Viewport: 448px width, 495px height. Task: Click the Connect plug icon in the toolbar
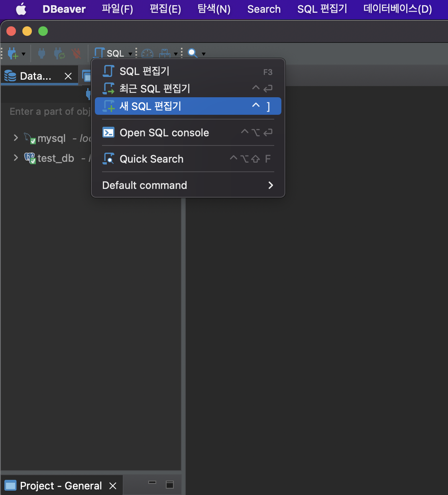point(41,53)
